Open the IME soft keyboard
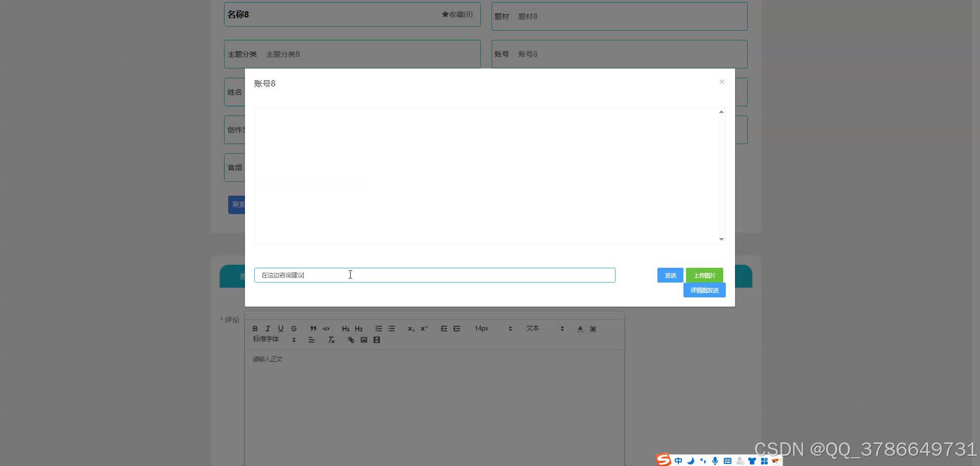This screenshot has height=466, width=980. [x=727, y=460]
